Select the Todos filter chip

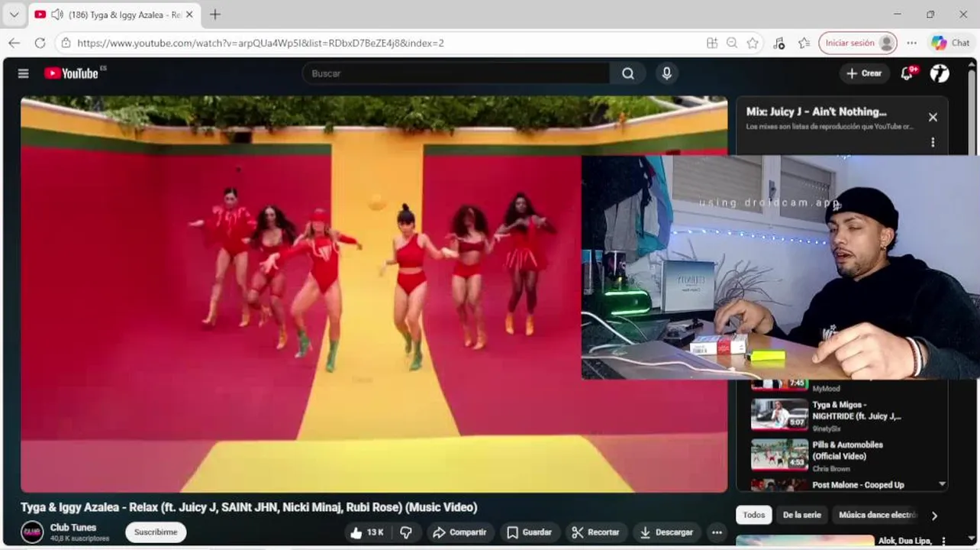point(754,515)
